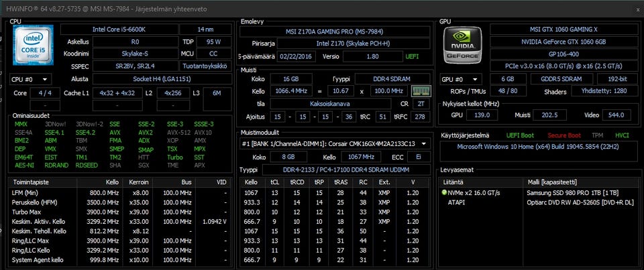Click the Turbo feature label
644x270 pixels.
pos(174,157)
